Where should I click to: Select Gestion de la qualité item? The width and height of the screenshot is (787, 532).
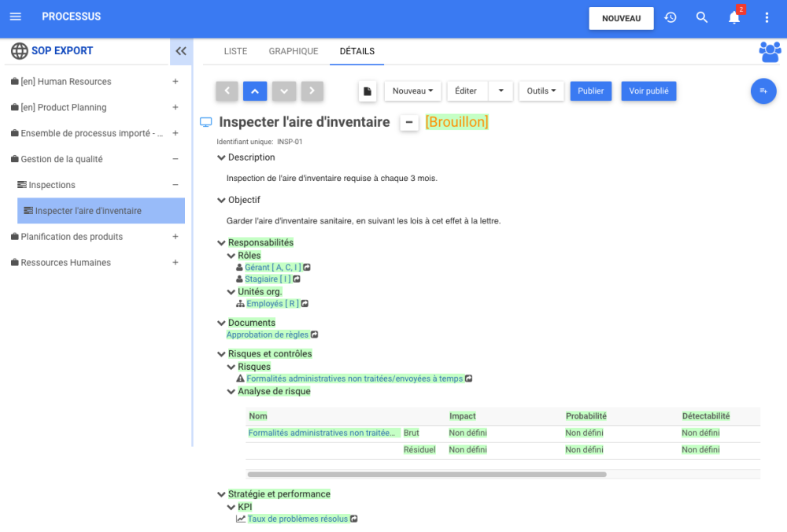[61, 159]
